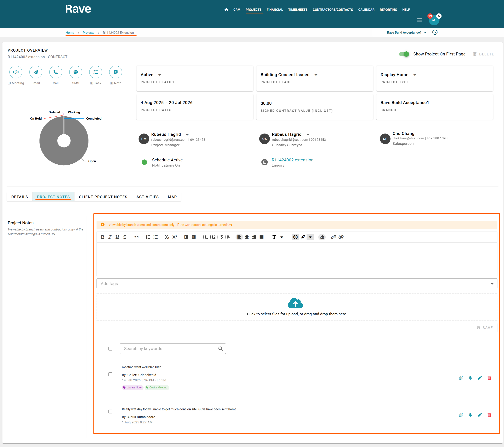
Task: Click the SMS speech bubble icon
Action: (x=75, y=72)
